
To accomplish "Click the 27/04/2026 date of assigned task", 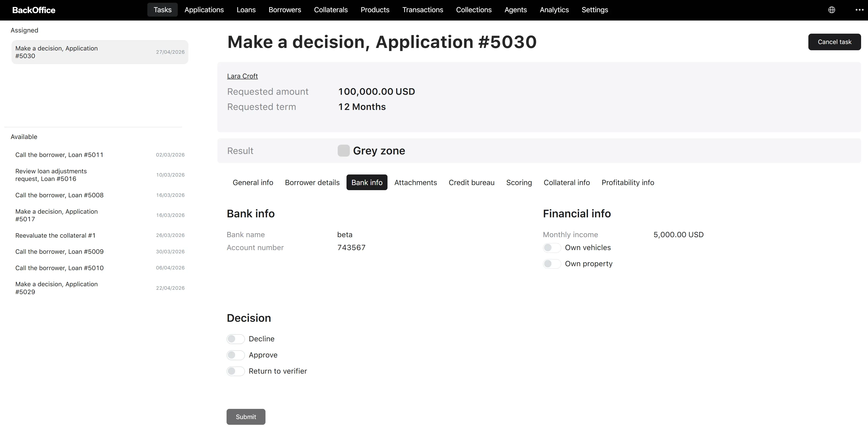I will (170, 52).
